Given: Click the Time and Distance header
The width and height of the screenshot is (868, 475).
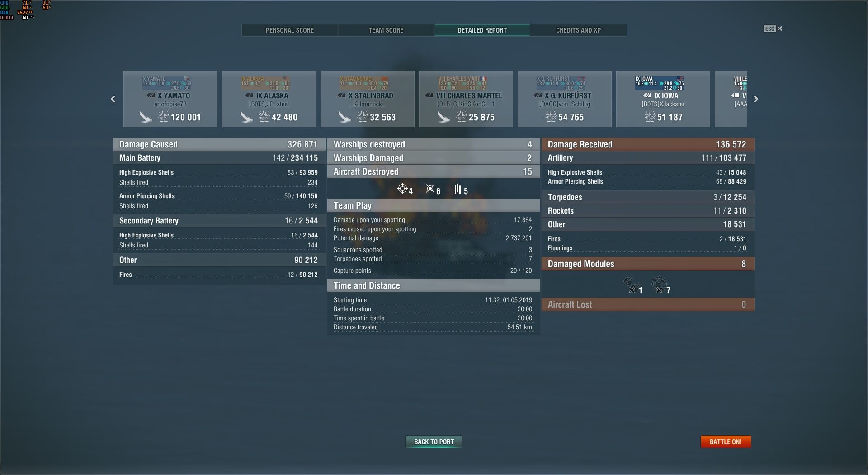Looking at the screenshot, I should coord(434,285).
